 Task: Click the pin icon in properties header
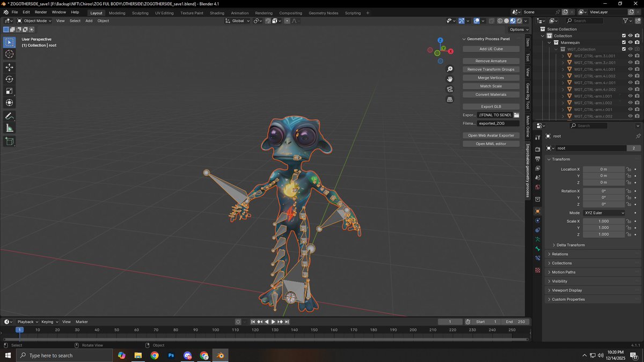tap(638, 136)
